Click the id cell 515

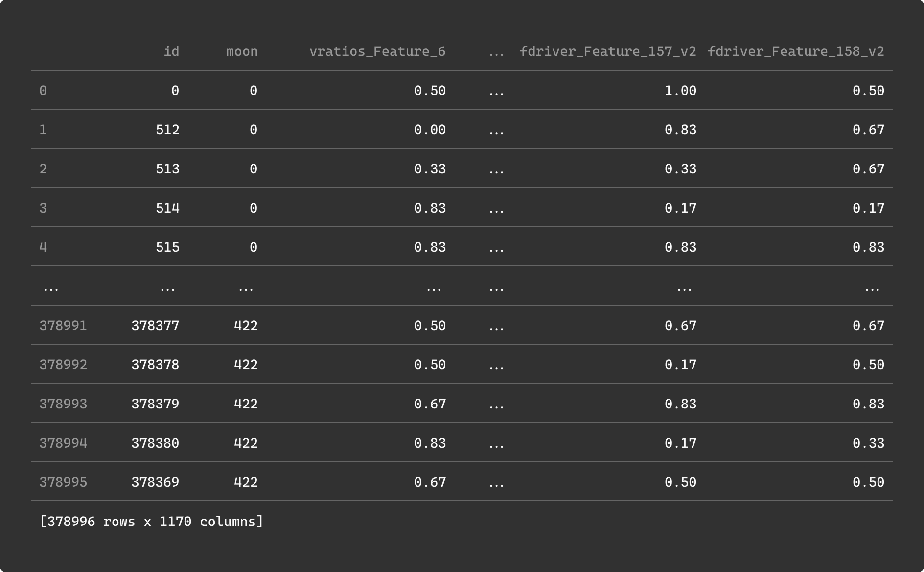click(x=167, y=247)
